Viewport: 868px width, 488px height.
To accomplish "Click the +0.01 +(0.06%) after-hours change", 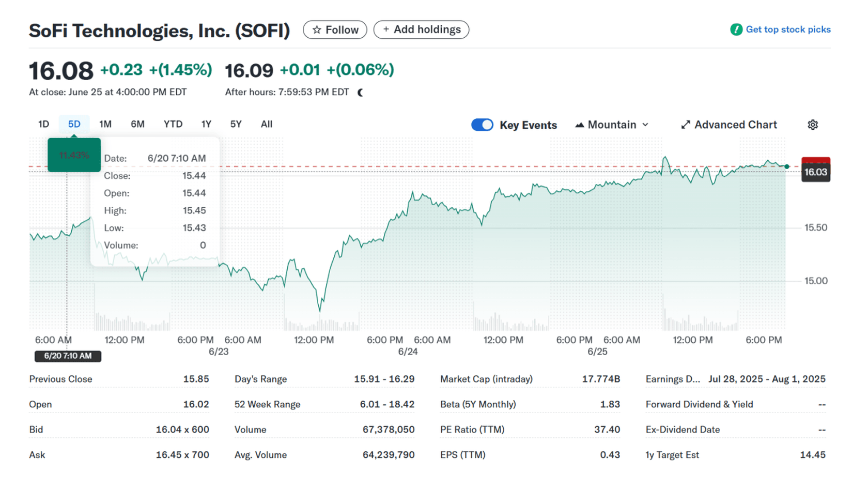I will (337, 70).
